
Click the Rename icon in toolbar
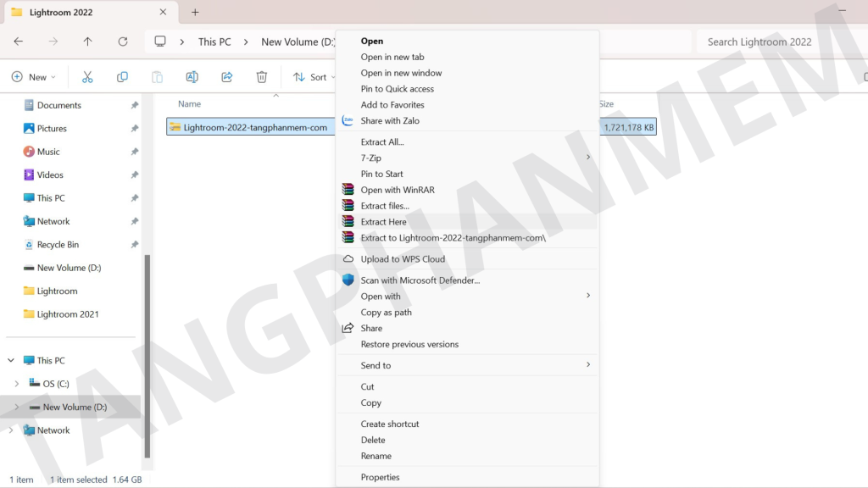point(192,77)
